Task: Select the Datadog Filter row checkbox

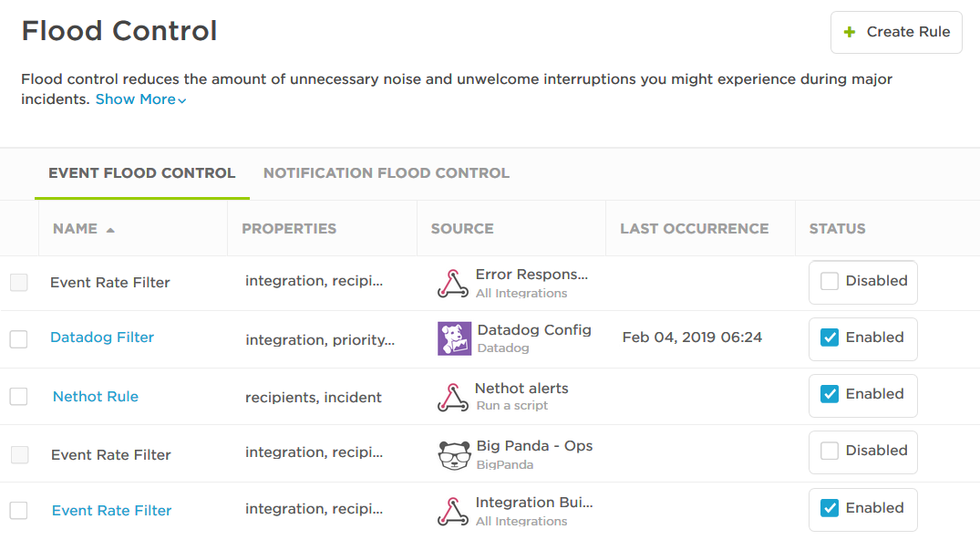Action: pos(18,339)
